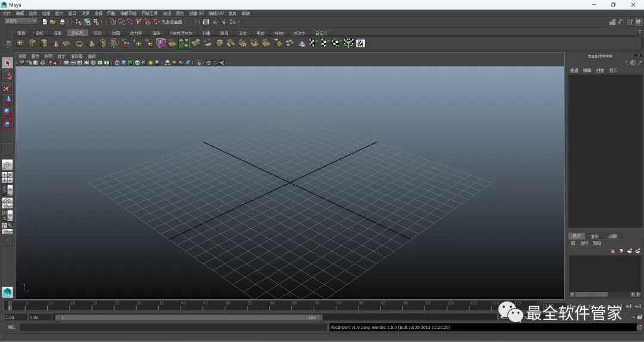Open the render view clapperboard icon

tap(206, 22)
